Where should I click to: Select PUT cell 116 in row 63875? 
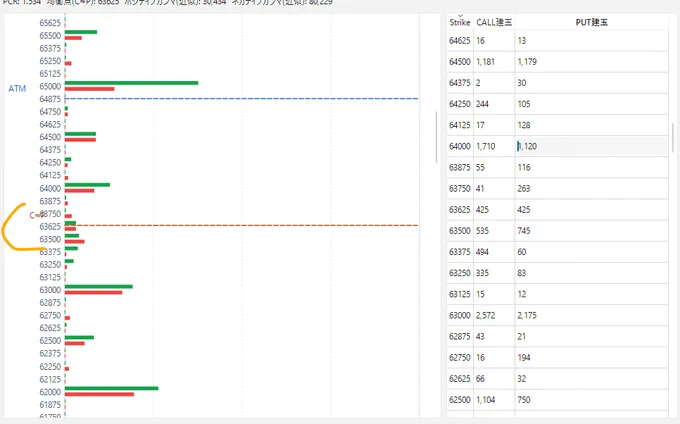524,167
